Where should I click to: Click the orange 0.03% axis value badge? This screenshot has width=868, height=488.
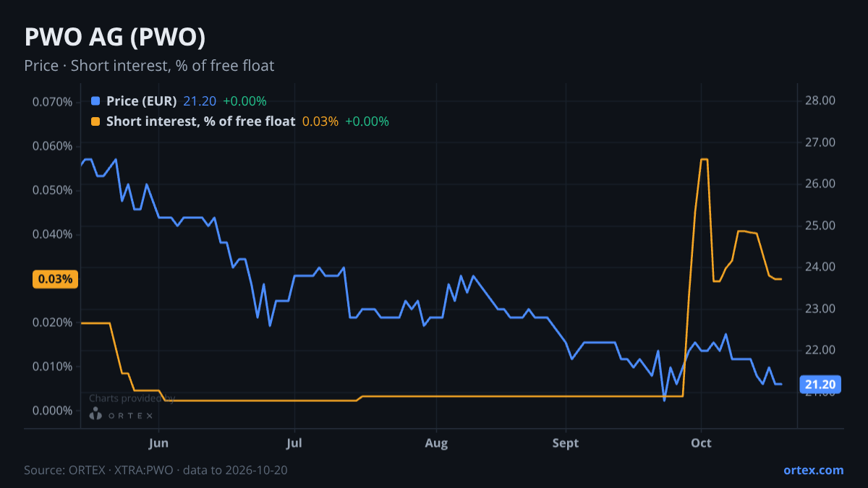click(x=55, y=279)
